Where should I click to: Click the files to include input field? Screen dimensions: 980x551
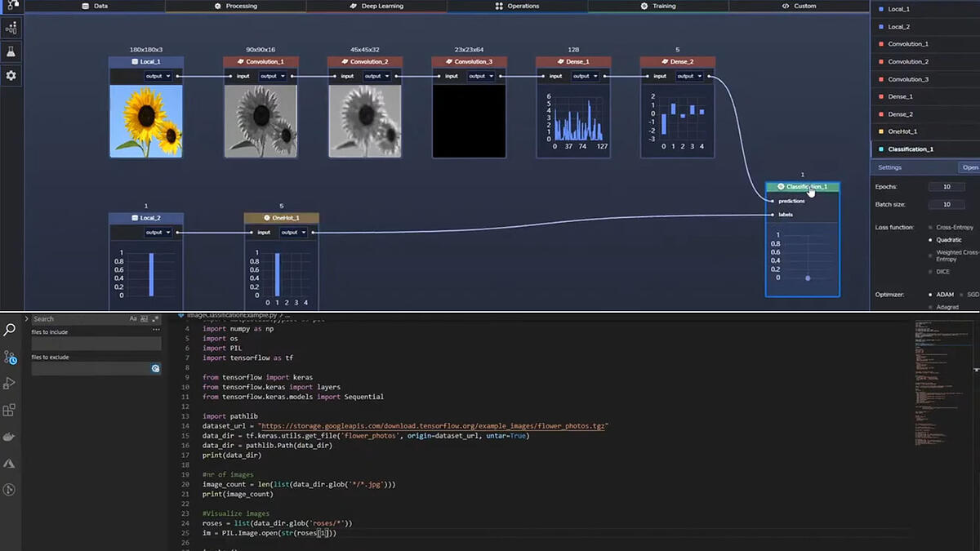96,344
